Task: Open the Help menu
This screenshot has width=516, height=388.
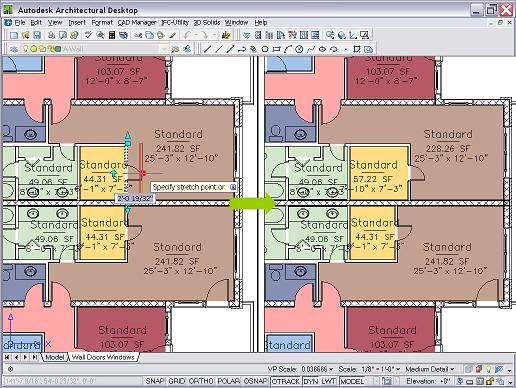Action: [x=261, y=22]
